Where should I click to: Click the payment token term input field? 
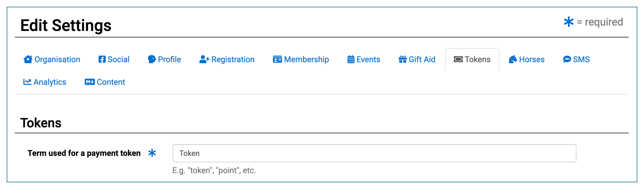click(374, 153)
